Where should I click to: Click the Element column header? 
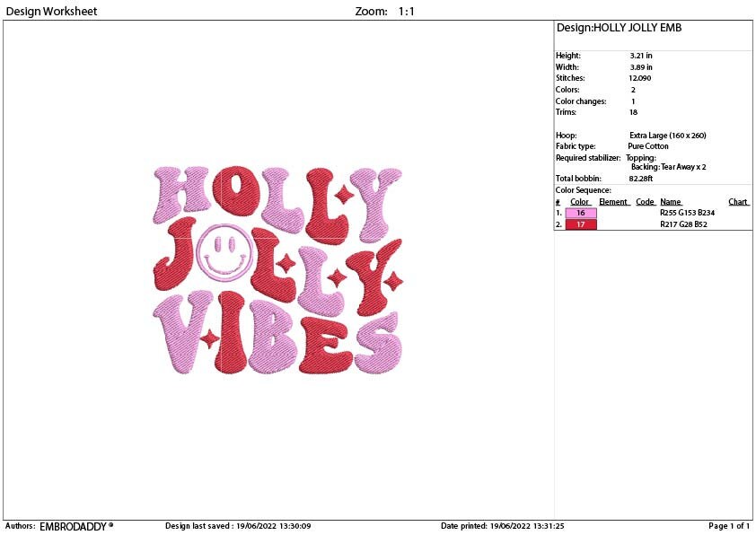coord(613,201)
